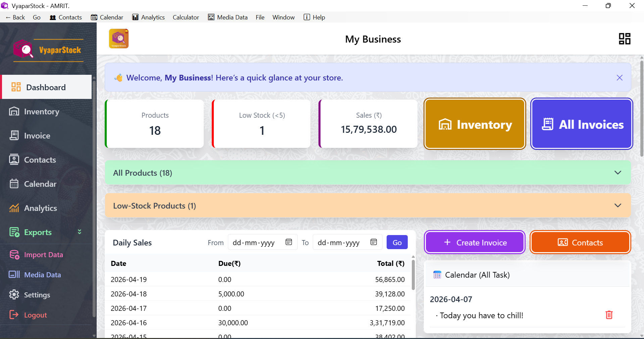Click the VyaparStock logo in the header

pos(119,39)
